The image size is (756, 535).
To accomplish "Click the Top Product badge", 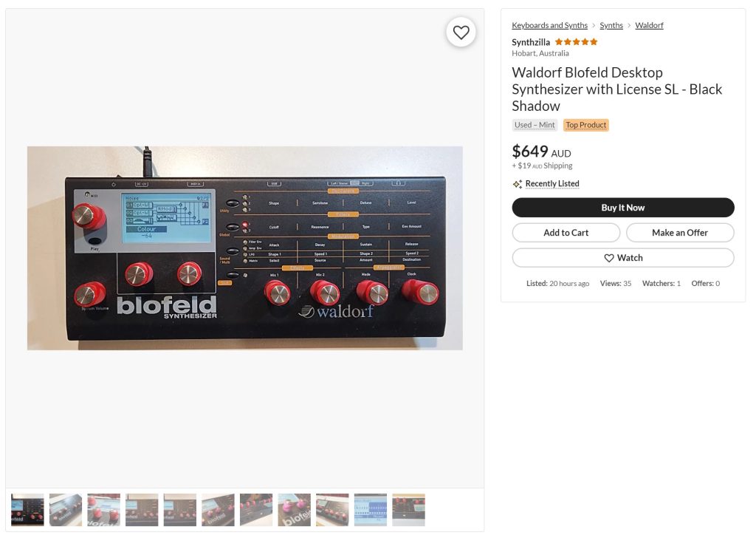I will [x=585, y=125].
